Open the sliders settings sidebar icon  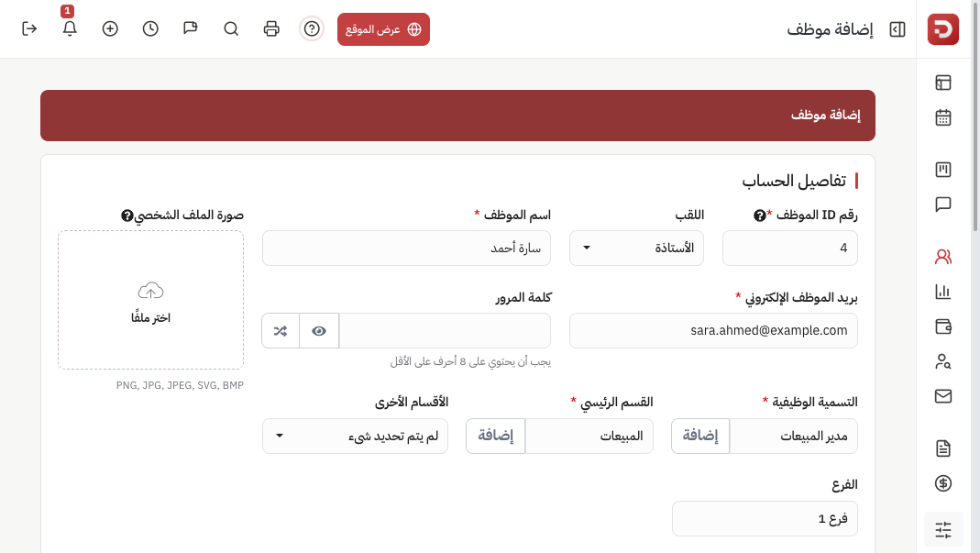943,530
